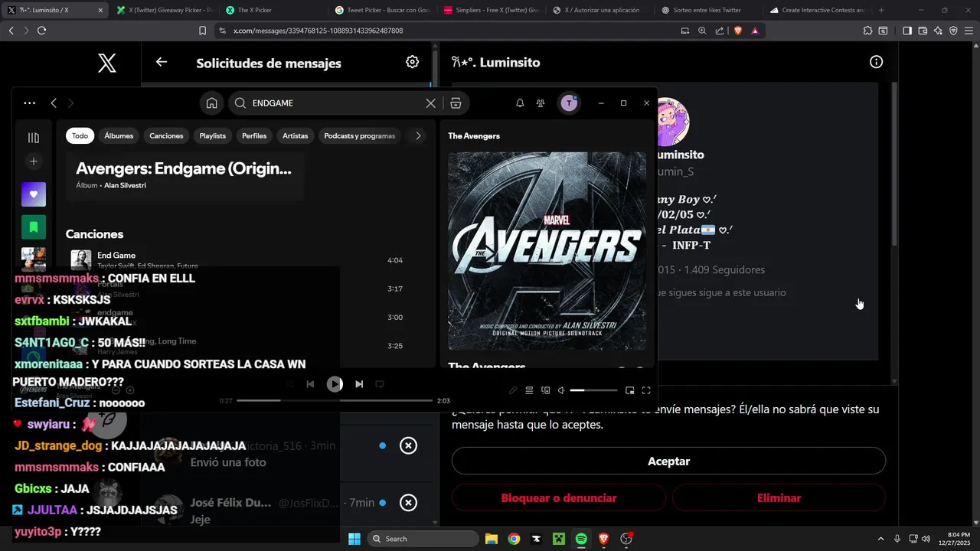Go to X home logo
The image size is (980, 551).
click(x=107, y=63)
